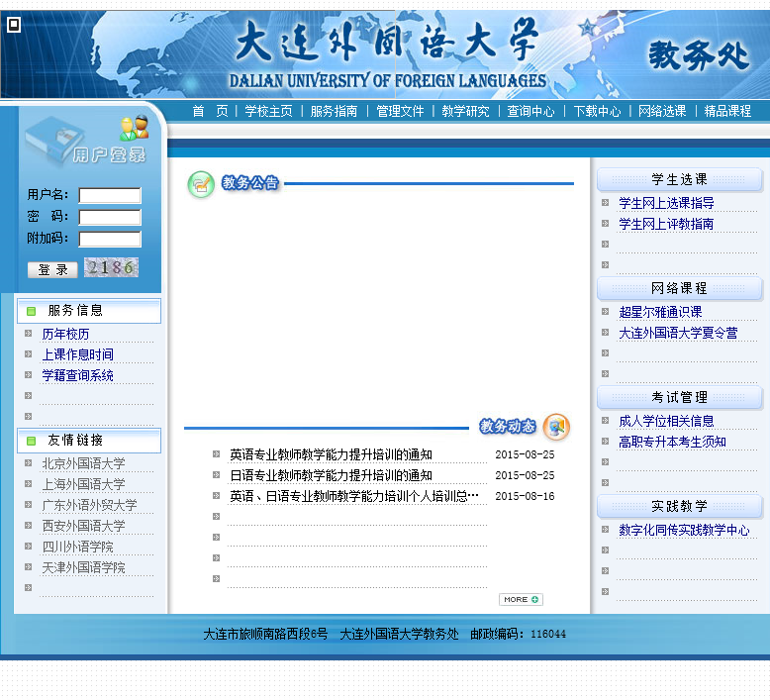This screenshot has width=770, height=700.
Task: Click the 实践教学 section header
Action: pos(680,507)
